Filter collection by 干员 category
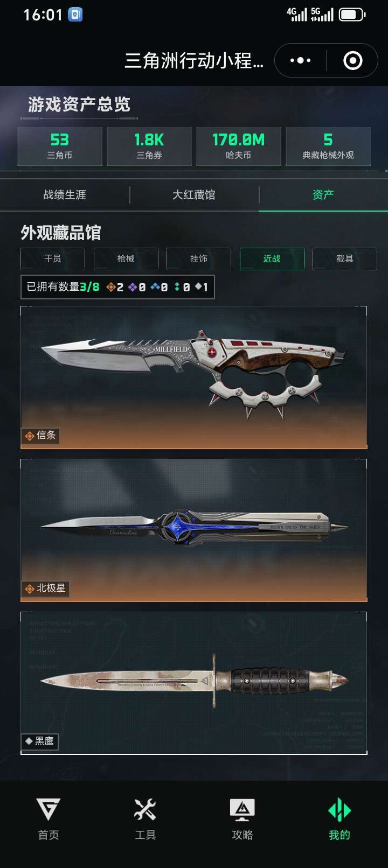The image size is (388, 868). point(53,258)
